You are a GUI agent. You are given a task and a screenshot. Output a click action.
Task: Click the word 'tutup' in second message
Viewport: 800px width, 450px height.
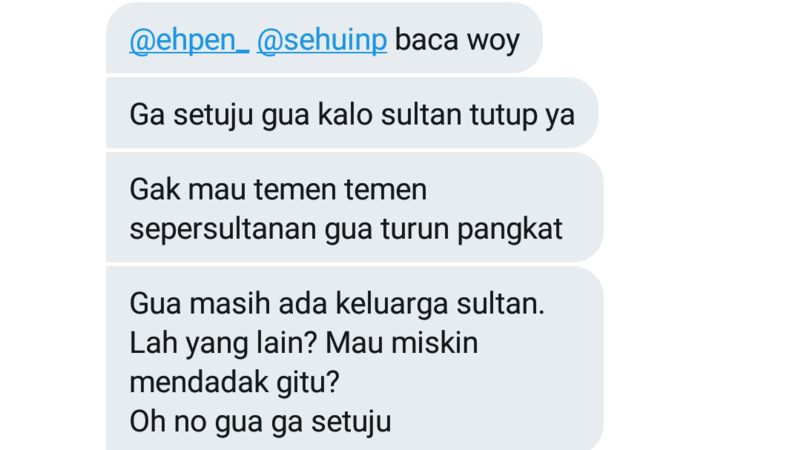point(503,115)
